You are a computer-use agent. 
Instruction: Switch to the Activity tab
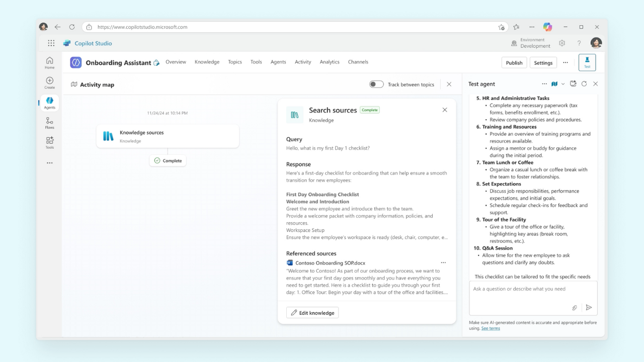click(303, 62)
